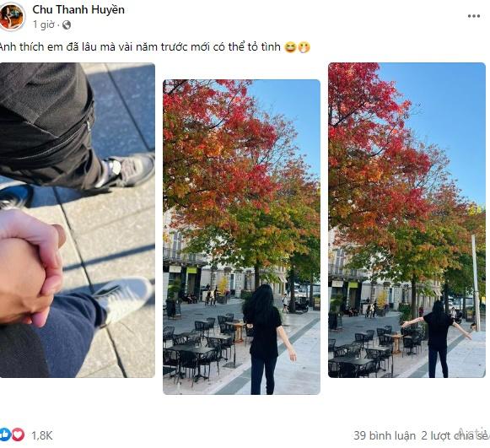Show the 39 bình luận comments
The image size is (490, 448).
coord(385,435)
